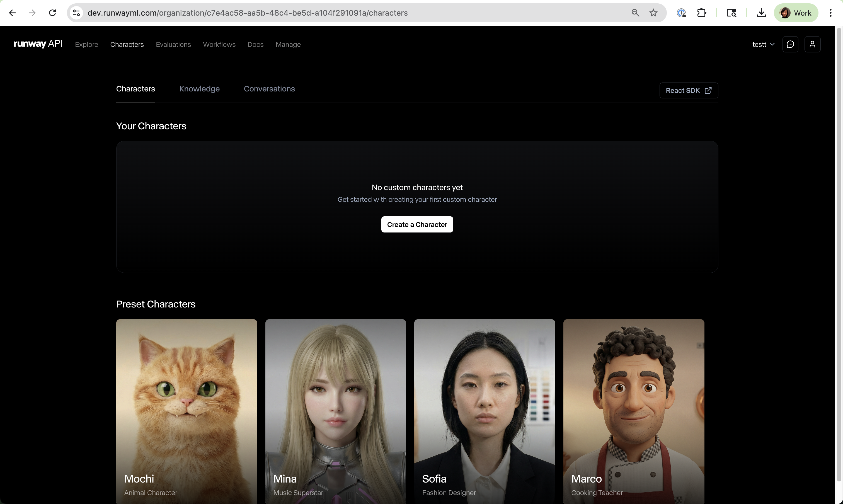843x504 pixels.
Task: Open Workflows in the top navigation
Action: pos(219,45)
